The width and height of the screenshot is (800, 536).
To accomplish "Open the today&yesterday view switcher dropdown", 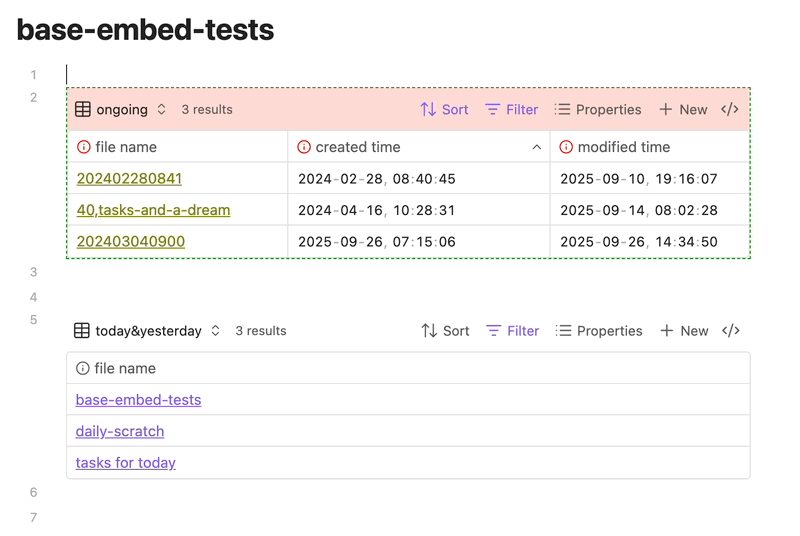I will pos(215,331).
